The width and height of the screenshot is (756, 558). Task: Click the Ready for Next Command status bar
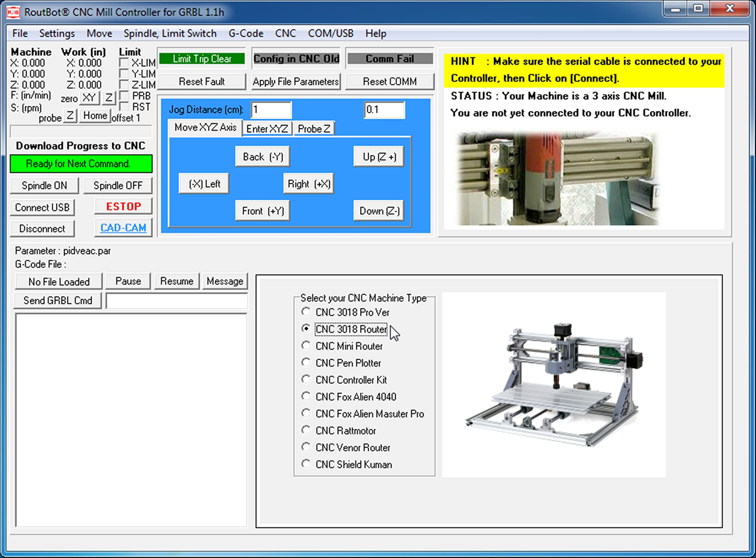[x=81, y=164]
